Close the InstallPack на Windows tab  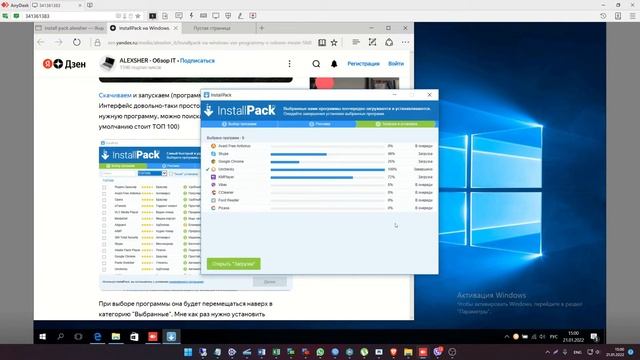click(176, 28)
